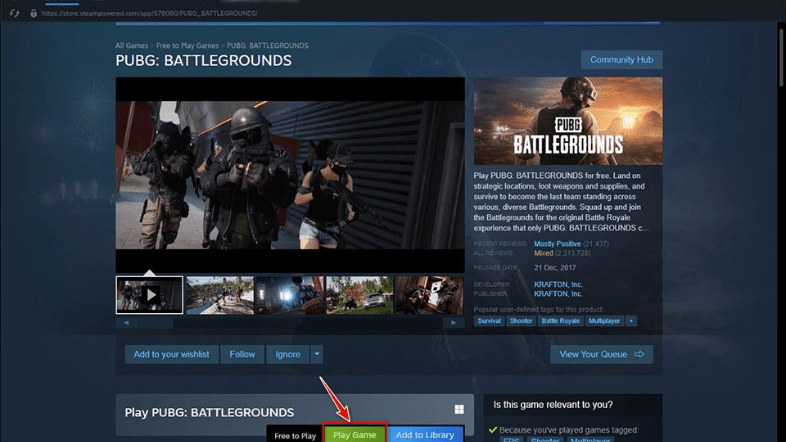This screenshot has width=786, height=442.
Task: Go to All Games breadcrumb link
Action: point(132,46)
